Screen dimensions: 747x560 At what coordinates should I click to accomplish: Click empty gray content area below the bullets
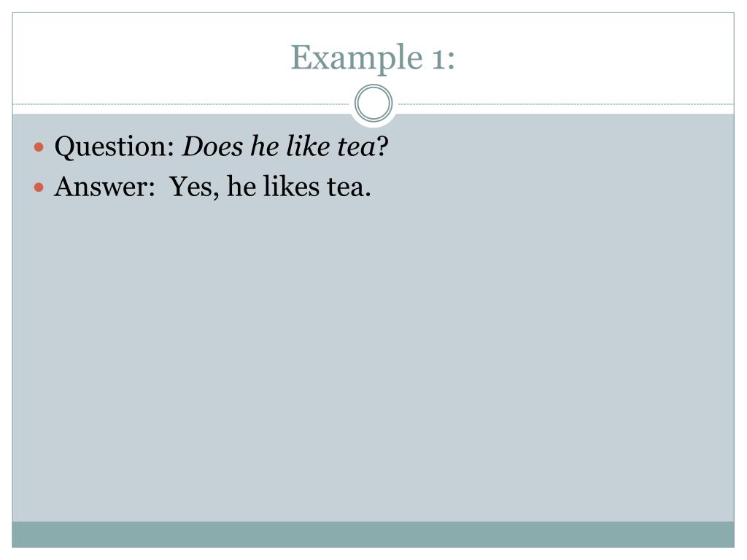click(x=373, y=362)
